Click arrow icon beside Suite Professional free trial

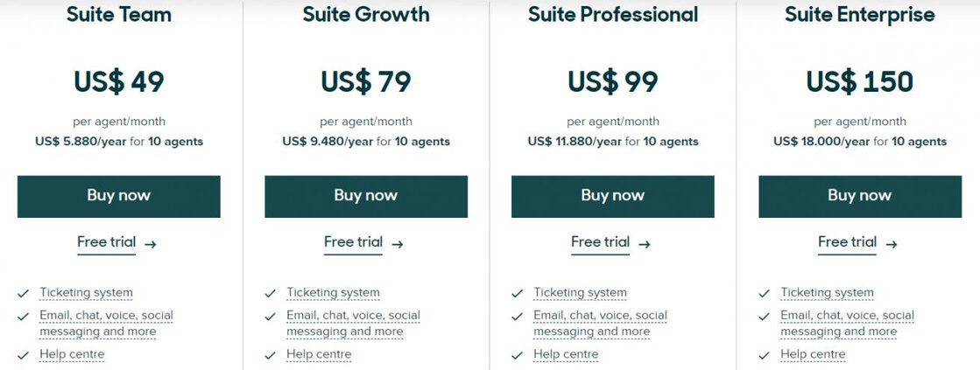tap(645, 244)
